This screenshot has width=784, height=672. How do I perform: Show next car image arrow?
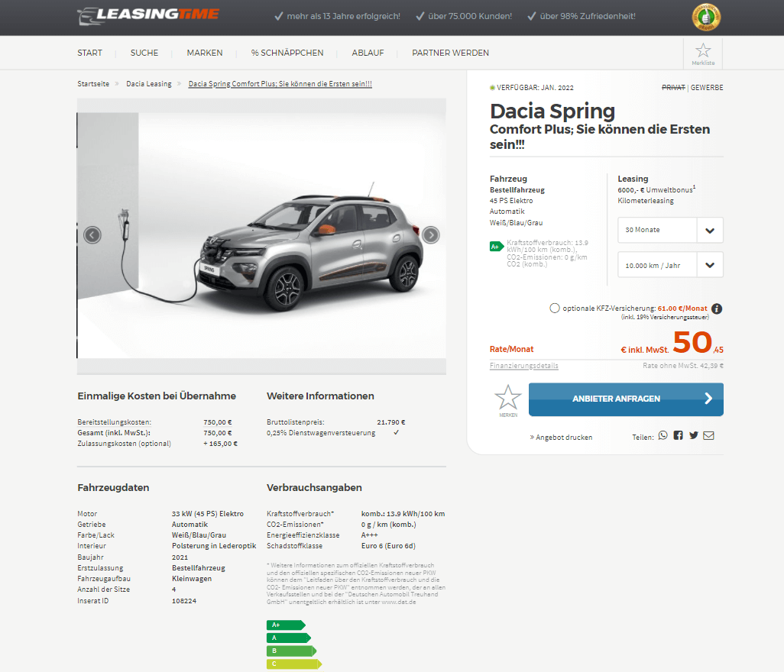tap(431, 235)
